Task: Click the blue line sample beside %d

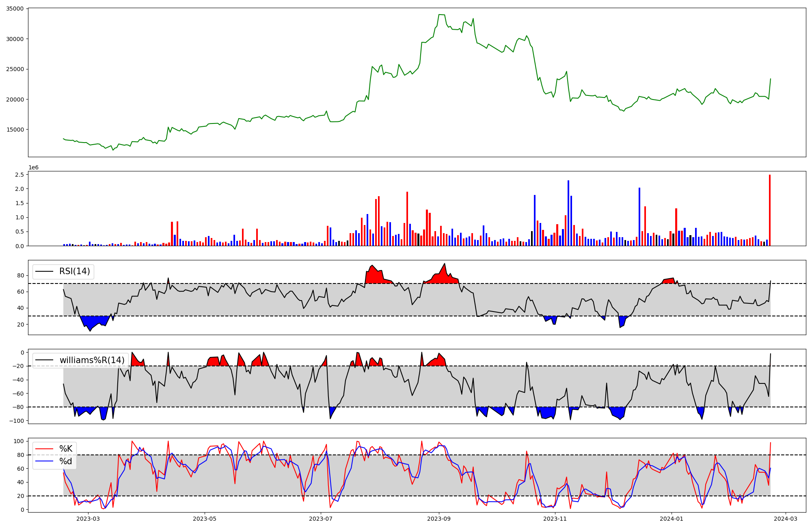Action: pyautogui.click(x=44, y=461)
